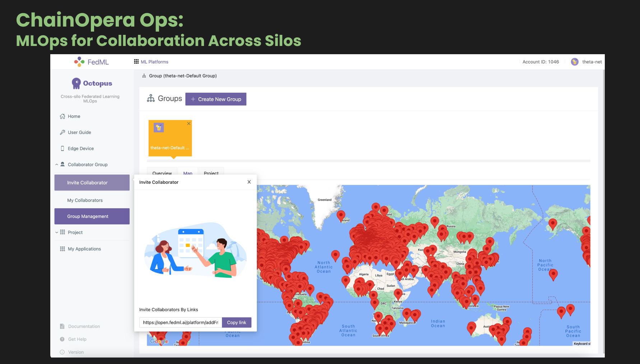
Task: Click the Home house icon
Action: click(x=62, y=116)
